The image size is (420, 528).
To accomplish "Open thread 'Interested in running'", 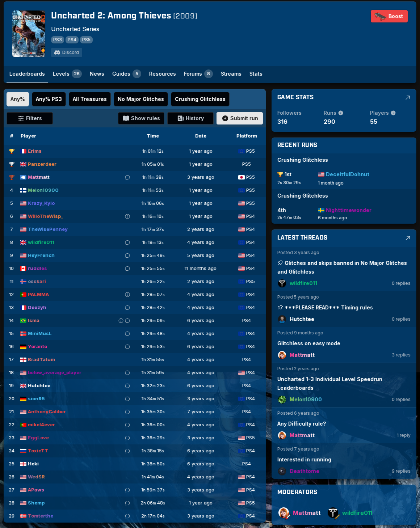I will [x=304, y=460].
